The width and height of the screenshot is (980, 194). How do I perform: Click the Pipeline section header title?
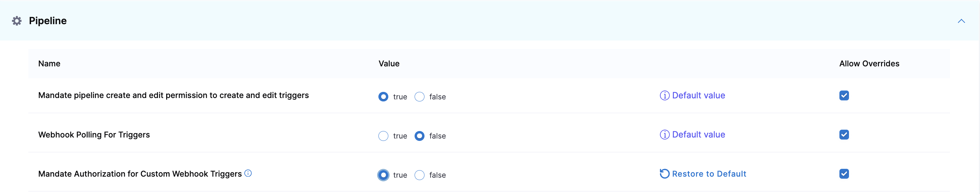coord(47,21)
